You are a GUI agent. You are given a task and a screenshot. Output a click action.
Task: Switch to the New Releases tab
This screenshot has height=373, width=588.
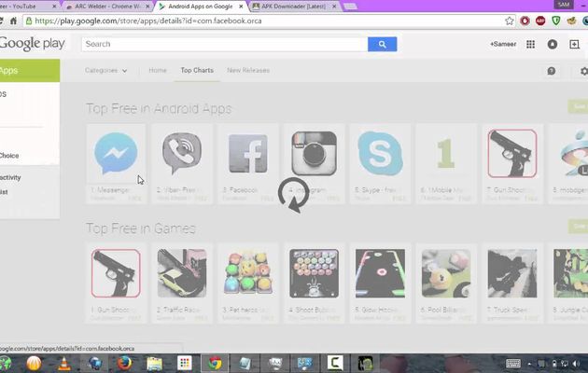[248, 71]
